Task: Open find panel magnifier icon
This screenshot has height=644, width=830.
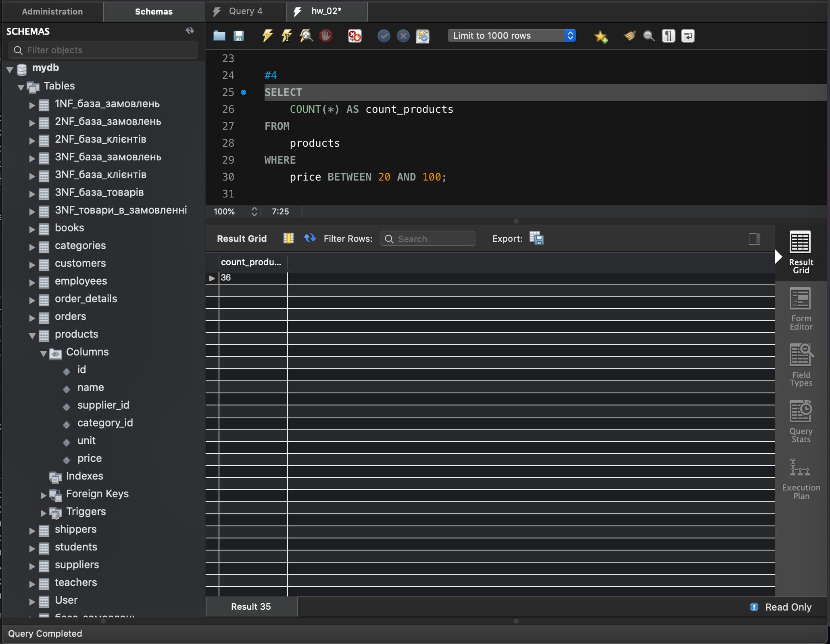Action: (x=649, y=36)
